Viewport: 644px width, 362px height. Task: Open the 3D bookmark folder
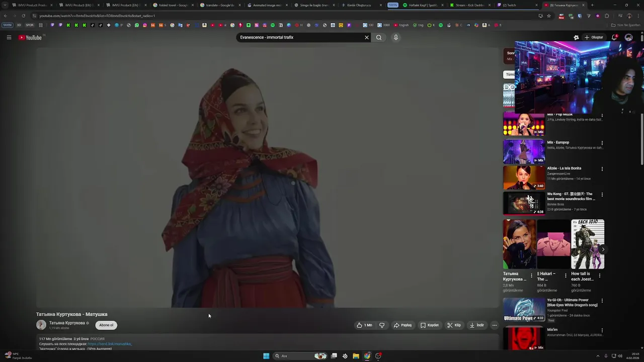click(x=19, y=25)
